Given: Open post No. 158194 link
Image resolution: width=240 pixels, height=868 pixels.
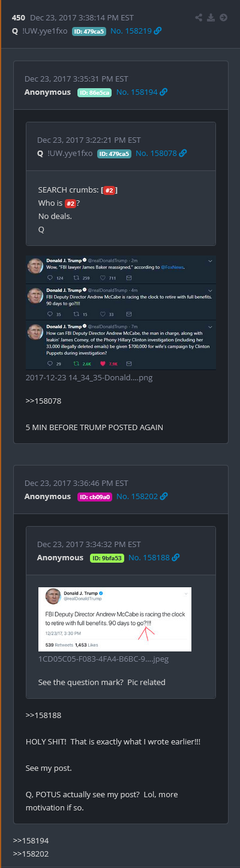Looking at the screenshot, I should (x=137, y=92).
